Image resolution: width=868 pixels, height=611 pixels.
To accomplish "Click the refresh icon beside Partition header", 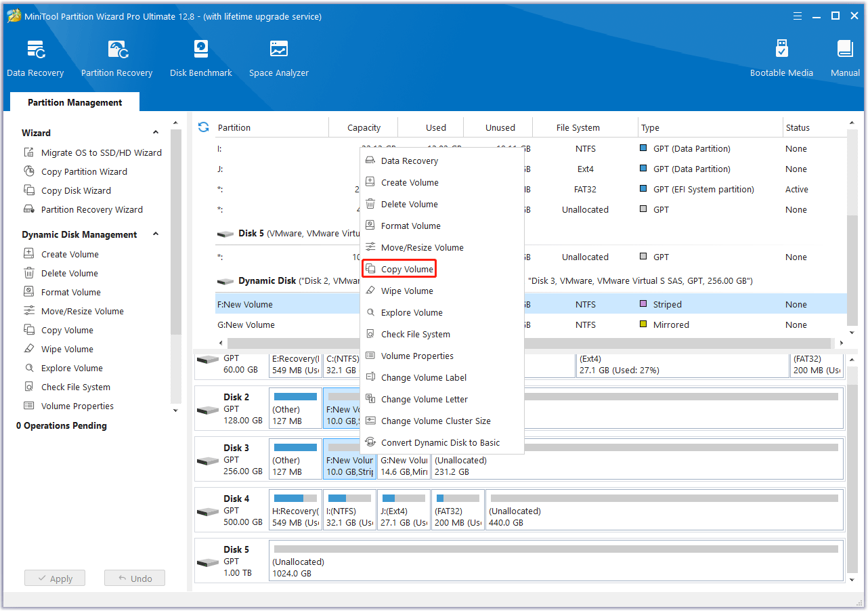I will 203,127.
